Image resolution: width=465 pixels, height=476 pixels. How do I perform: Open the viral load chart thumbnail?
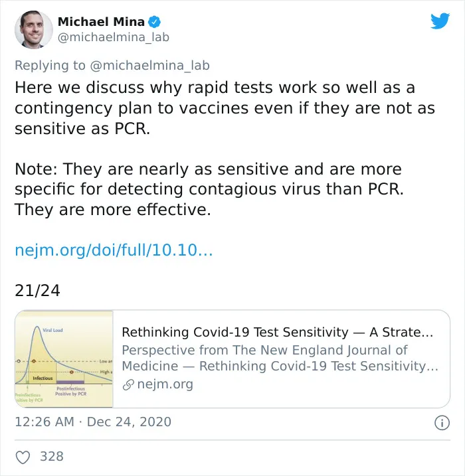tap(64, 358)
